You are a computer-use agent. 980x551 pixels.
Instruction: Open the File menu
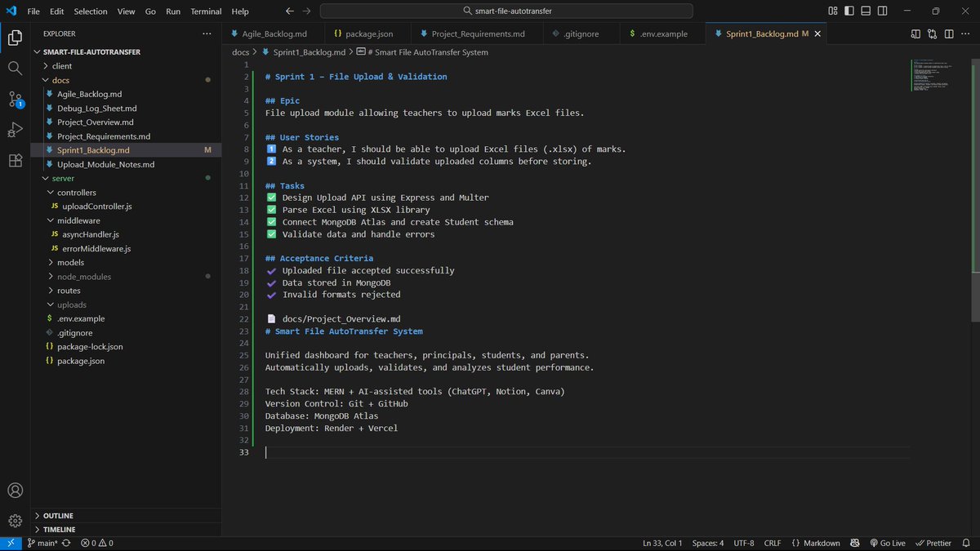pos(33,11)
